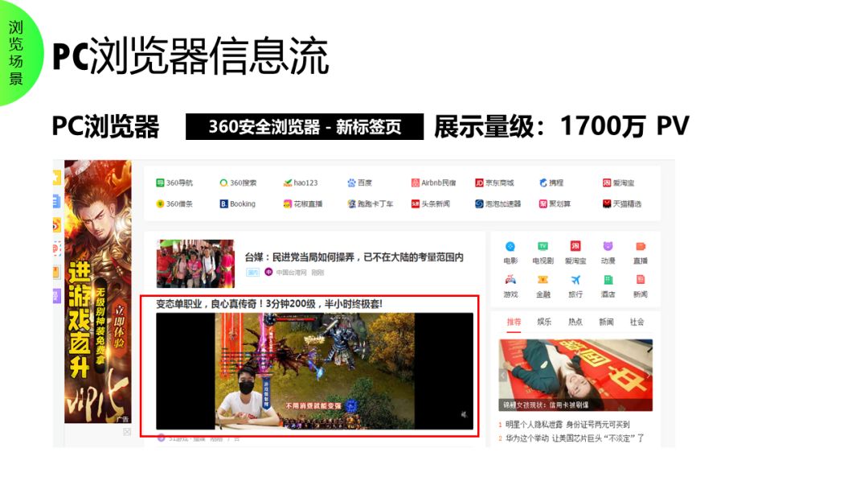Click the 立即体验 button on game banner
Screen dimensions: 868x489
[x=120, y=325]
